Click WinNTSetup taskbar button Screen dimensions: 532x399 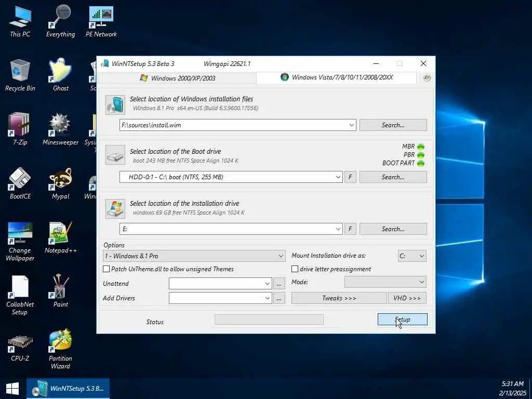click(68, 389)
